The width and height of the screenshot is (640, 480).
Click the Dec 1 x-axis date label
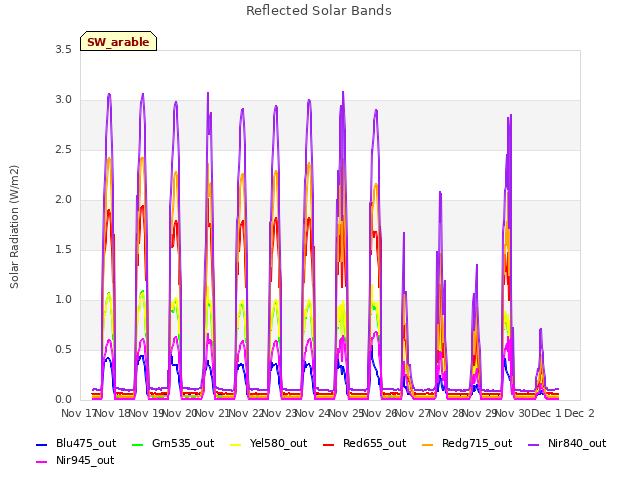[x=546, y=413]
